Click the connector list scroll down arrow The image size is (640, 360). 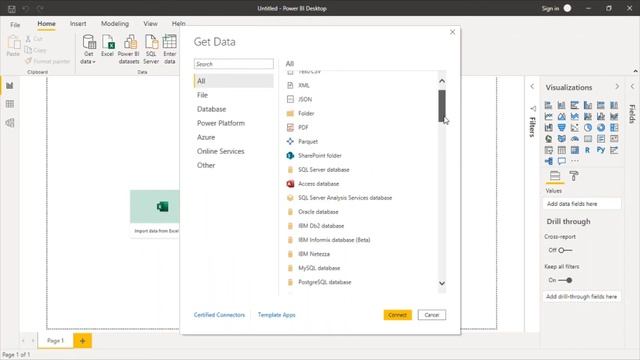pyautogui.click(x=442, y=283)
